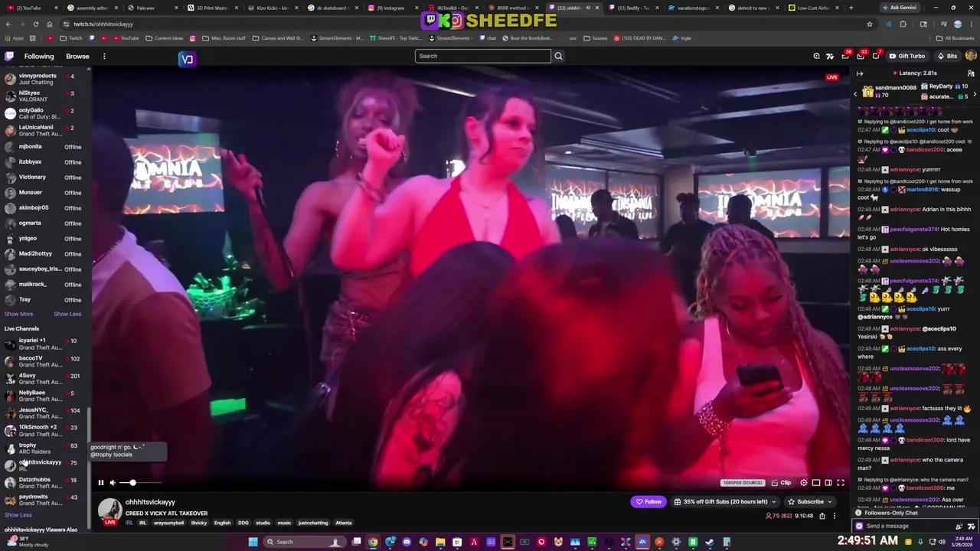Image resolution: width=980 pixels, height=551 pixels.
Task: Collapse the chat panel arrow
Action: click(x=860, y=73)
